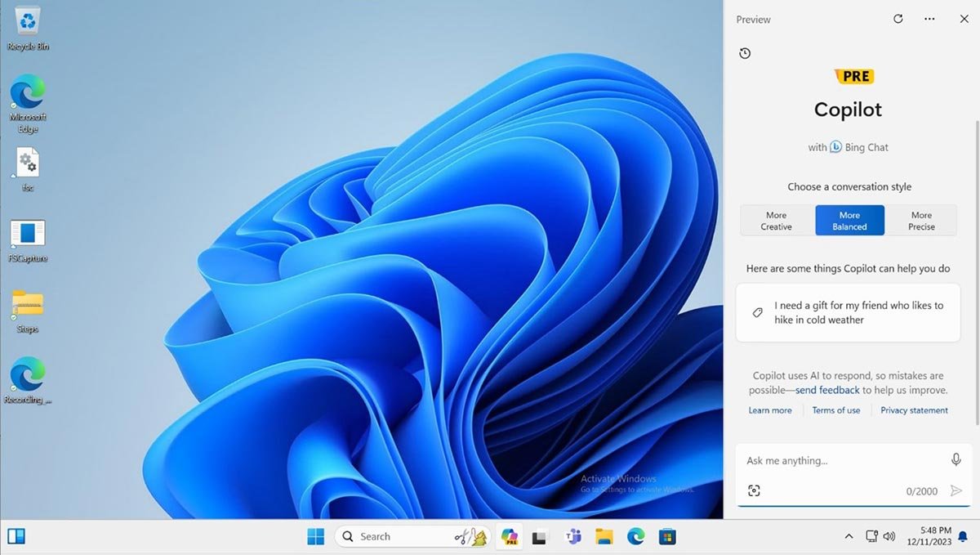Open conversation history in Copilot

point(744,52)
